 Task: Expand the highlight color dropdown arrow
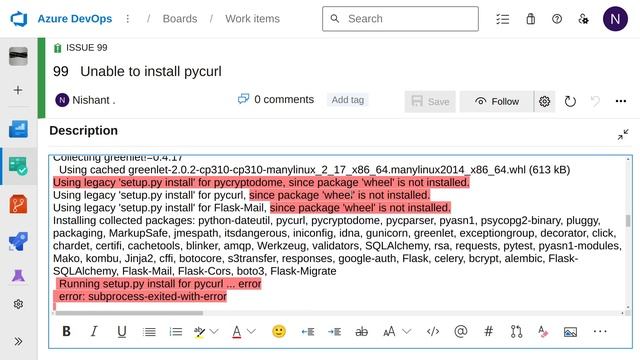pos(214,331)
